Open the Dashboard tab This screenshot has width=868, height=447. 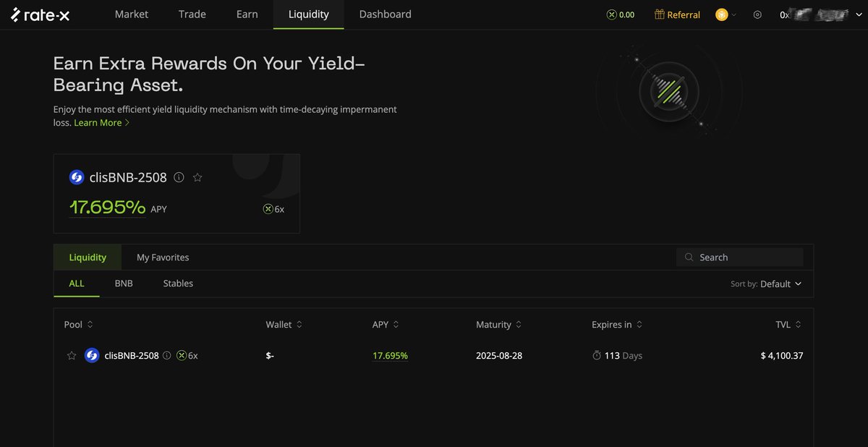pyautogui.click(x=386, y=14)
